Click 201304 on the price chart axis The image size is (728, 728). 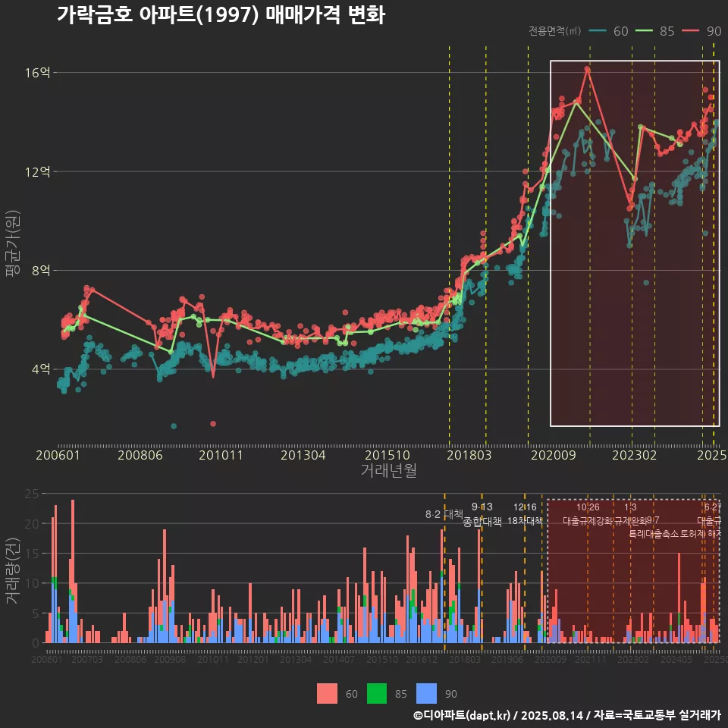point(303,455)
